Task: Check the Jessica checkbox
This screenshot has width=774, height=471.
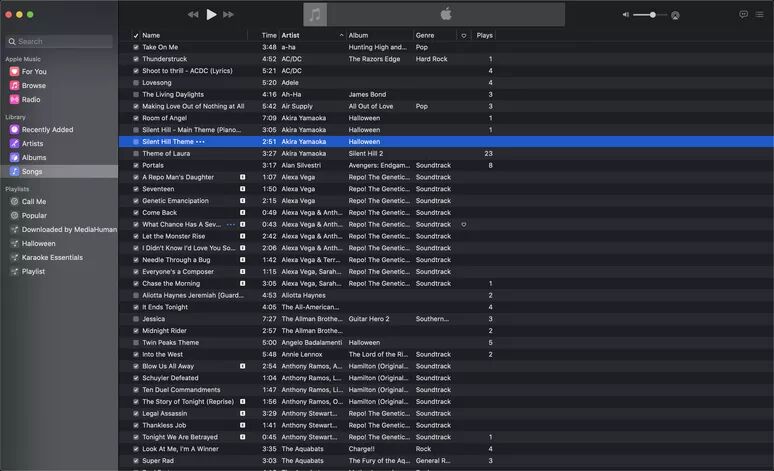Action: pyautogui.click(x=136, y=319)
